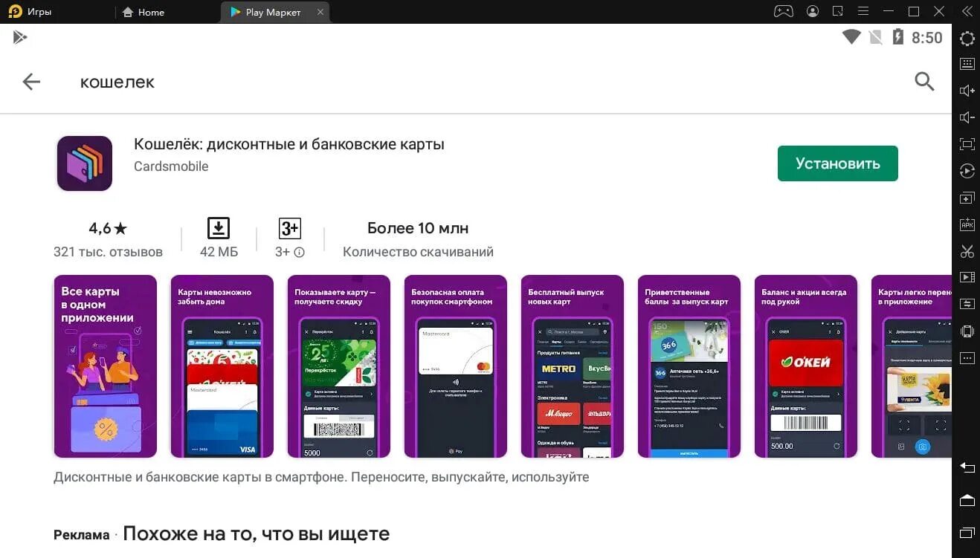The height and width of the screenshot is (558, 980).
Task: Open the app title Кошелёк: дисконтные и банковские карты
Action: pyautogui.click(x=289, y=144)
